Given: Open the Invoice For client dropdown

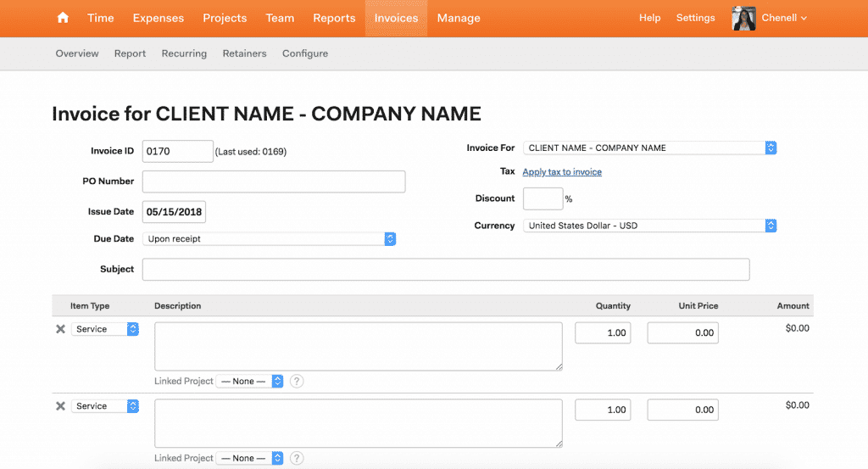Looking at the screenshot, I should 649,148.
